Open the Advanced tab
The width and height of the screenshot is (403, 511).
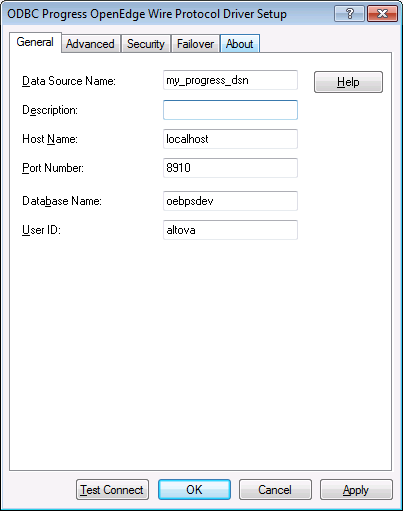point(90,44)
